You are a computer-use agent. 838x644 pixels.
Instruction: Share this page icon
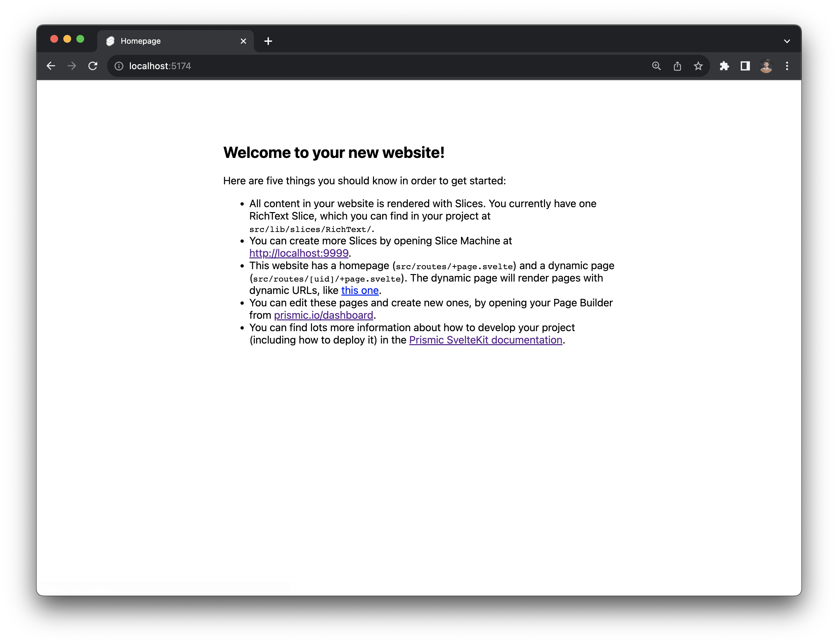[677, 66]
